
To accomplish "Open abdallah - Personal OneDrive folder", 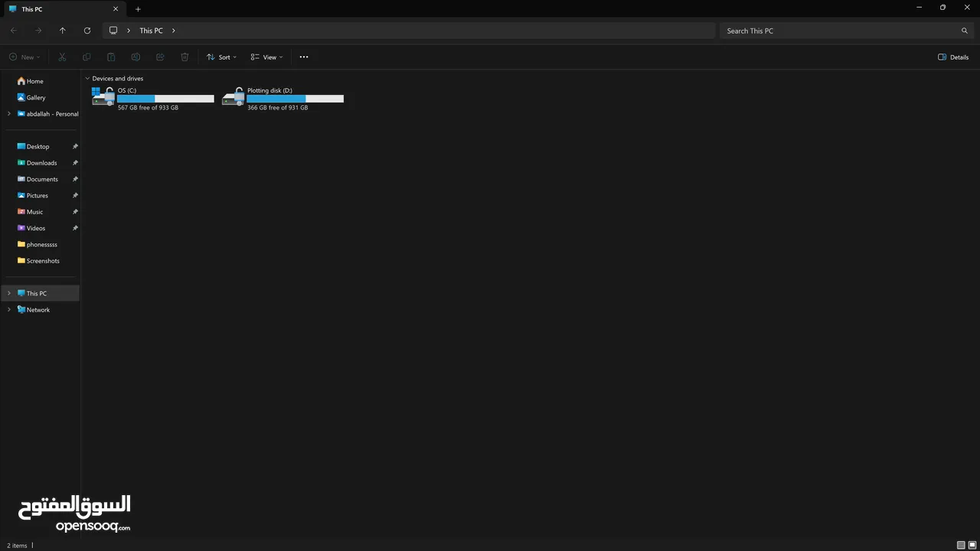I will tap(47, 114).
